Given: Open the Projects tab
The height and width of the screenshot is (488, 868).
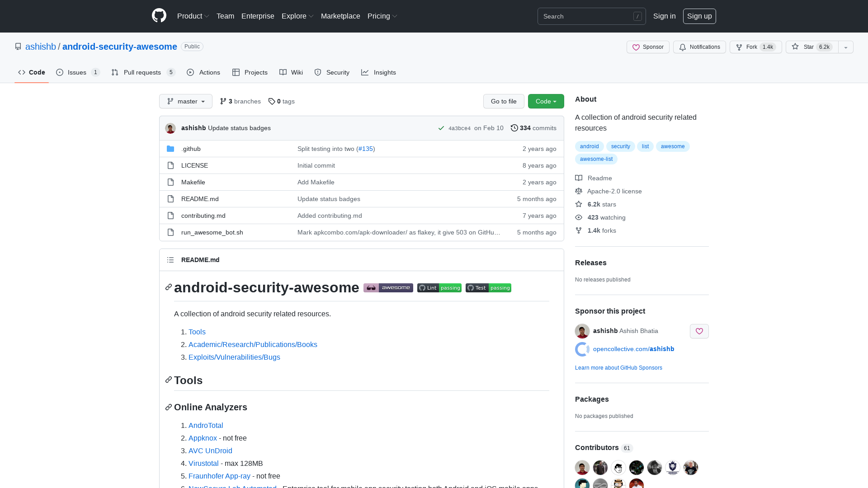Looking at the screenshot, I should [250, 72].
